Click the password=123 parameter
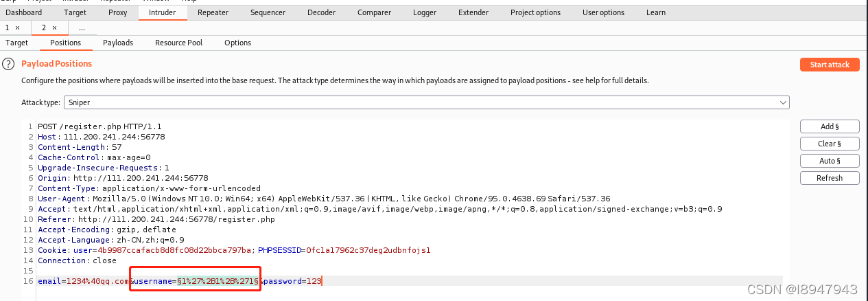The width and height of the screenshot is (868, 301). click(x=293, y=281)
